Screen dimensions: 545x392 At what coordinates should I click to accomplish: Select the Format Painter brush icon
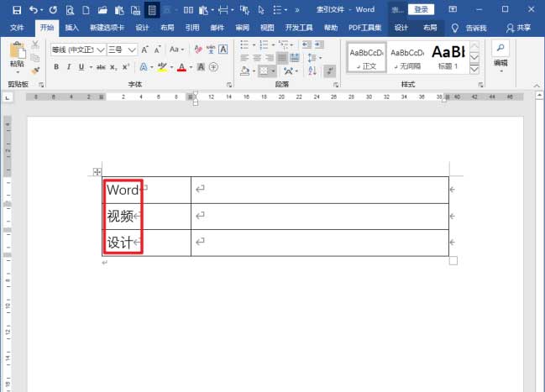[35, 71]
